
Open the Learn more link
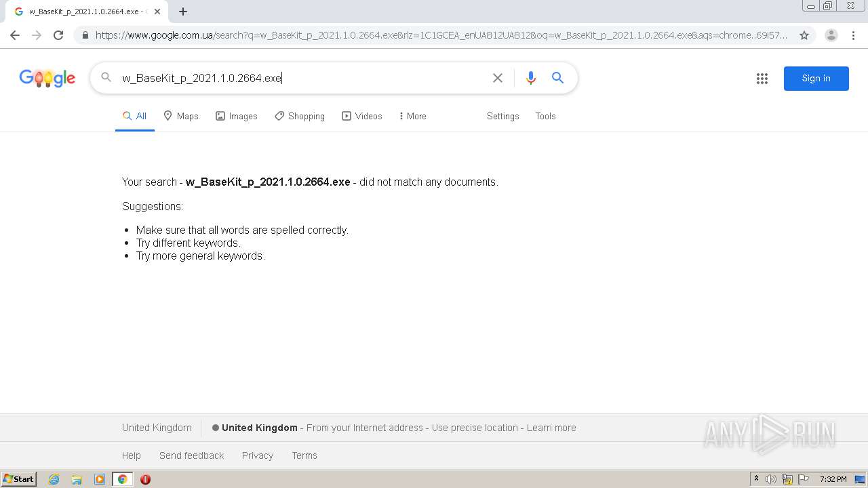tap(551, 428)
